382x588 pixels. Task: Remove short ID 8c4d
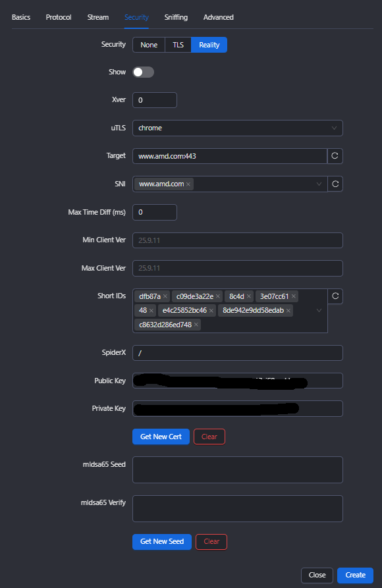(249, 296)
